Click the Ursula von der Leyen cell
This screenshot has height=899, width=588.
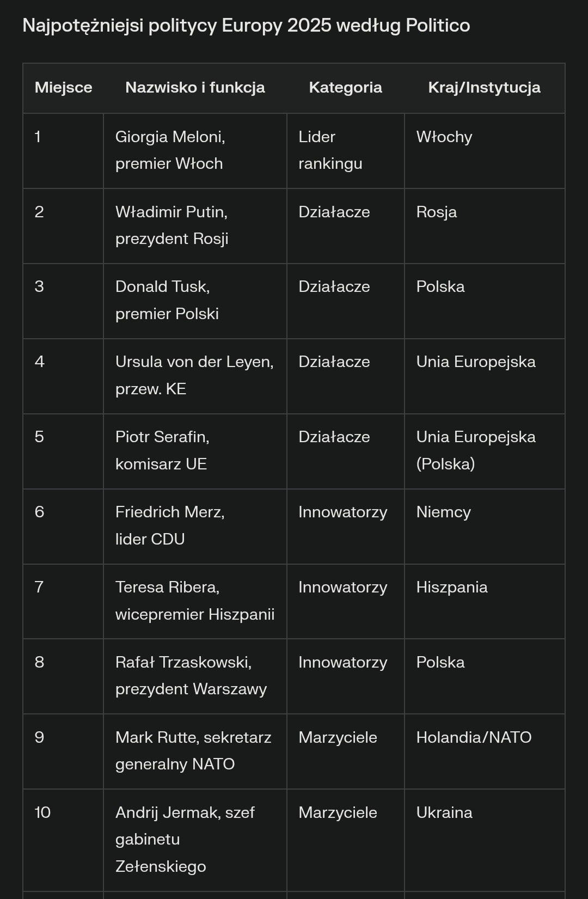point(194,375)
